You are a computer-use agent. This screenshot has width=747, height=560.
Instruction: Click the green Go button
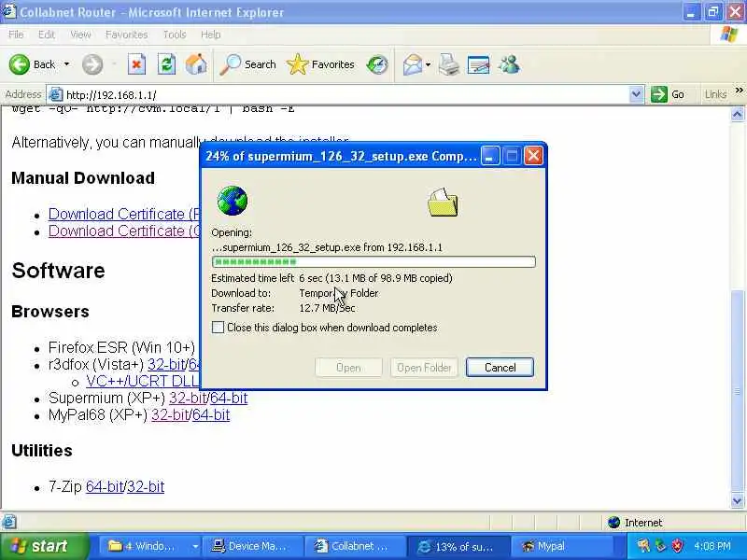[668, 94]
